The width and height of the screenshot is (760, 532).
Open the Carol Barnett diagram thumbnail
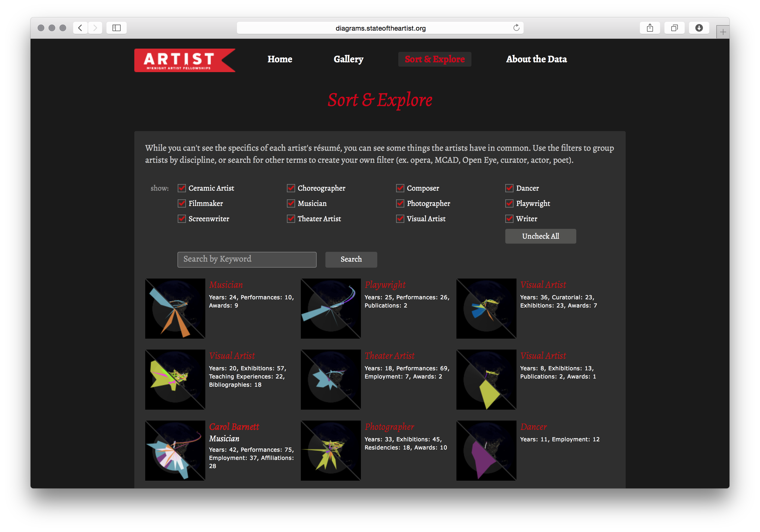(175, 450)
